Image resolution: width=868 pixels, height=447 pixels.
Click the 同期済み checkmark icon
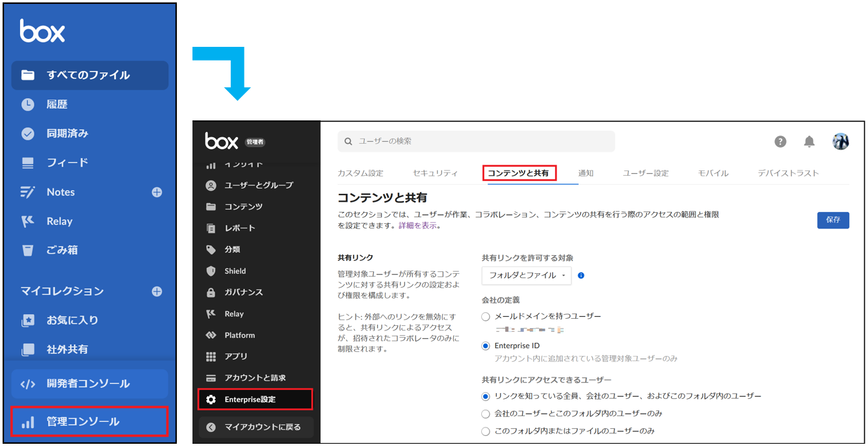27,133
